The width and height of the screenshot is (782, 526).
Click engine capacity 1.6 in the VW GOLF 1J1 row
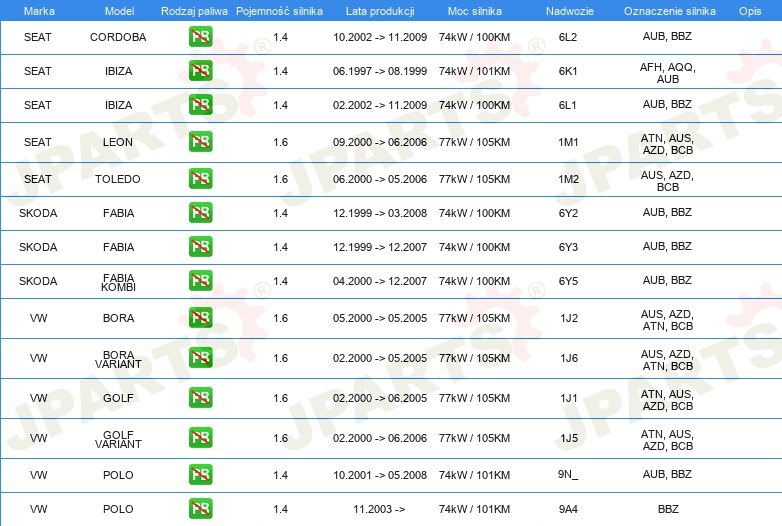coord(280,398)
